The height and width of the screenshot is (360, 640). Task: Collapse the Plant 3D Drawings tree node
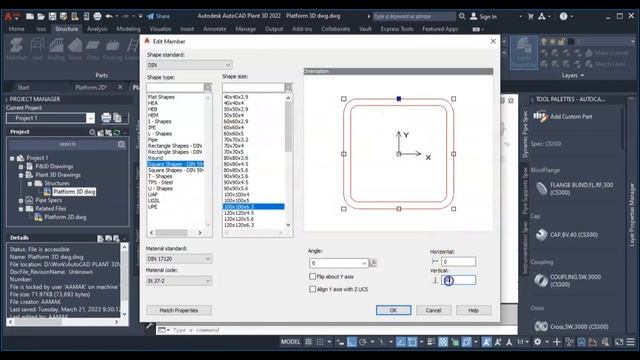point(21,175)
